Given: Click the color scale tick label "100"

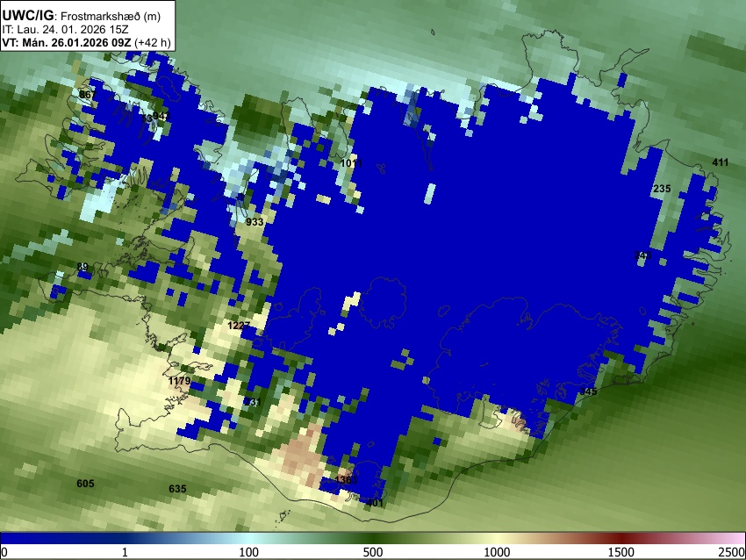Looking at the screenshot, I should [249, 552].
